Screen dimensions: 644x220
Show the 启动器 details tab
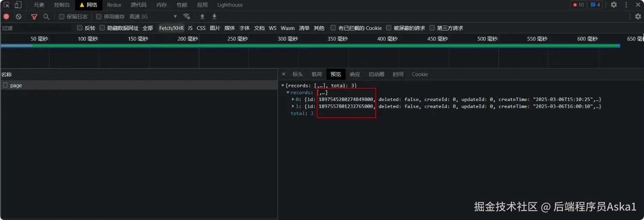(x=377, y=74)
